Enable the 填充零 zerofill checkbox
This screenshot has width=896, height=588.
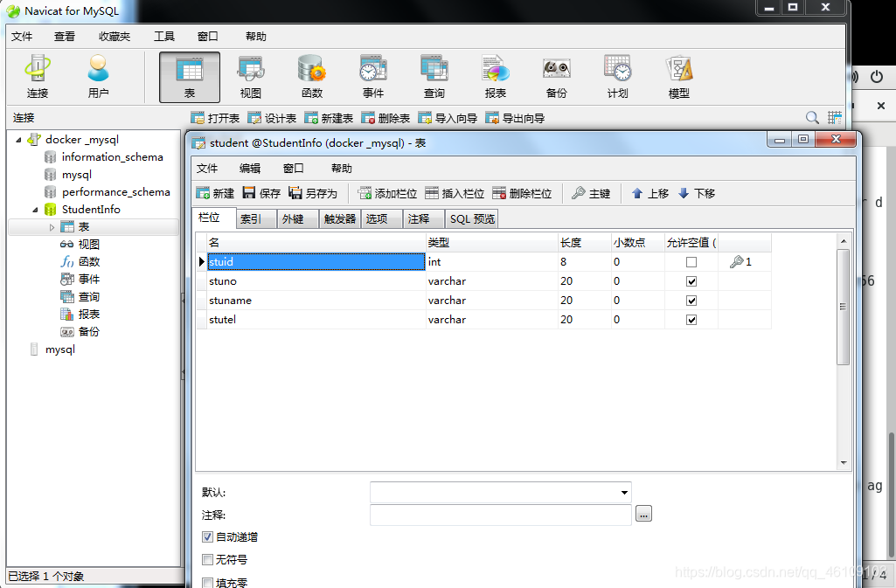point(207,582)
